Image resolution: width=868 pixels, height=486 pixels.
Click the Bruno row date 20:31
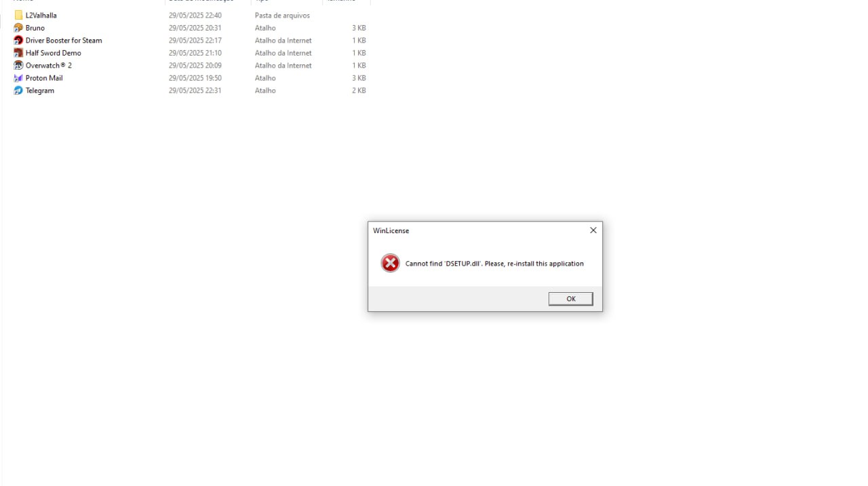(x=195, y=28)
